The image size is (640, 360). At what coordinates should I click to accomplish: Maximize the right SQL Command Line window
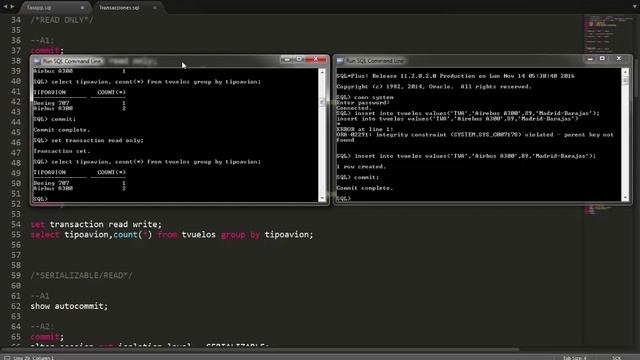click(x=602, y=59)
